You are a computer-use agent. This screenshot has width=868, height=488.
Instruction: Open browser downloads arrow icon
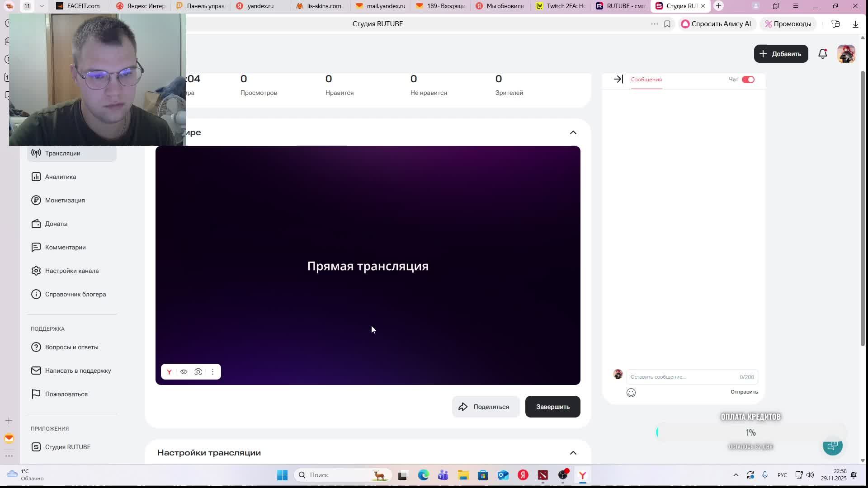pos(855,24)
